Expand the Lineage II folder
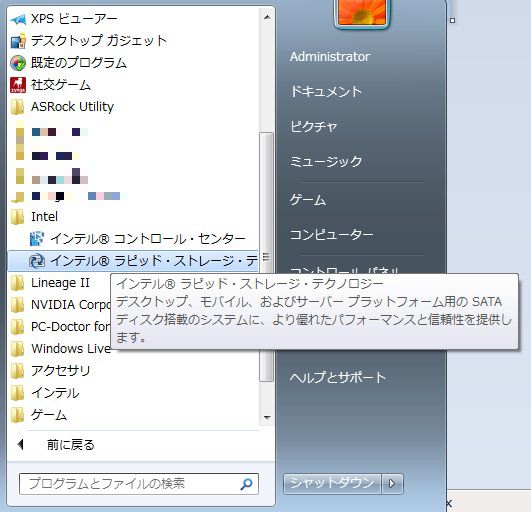Viewport: 531px width, 512px height. [60, 283]
